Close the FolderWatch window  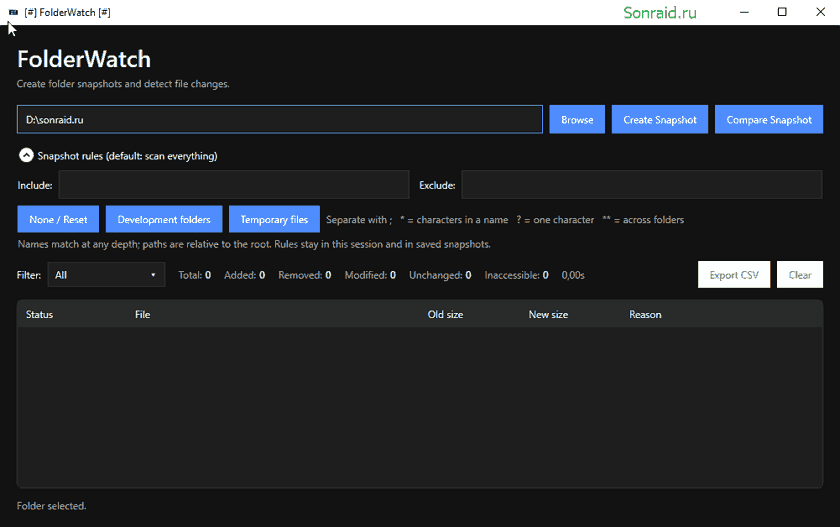(x=820, y=12)
